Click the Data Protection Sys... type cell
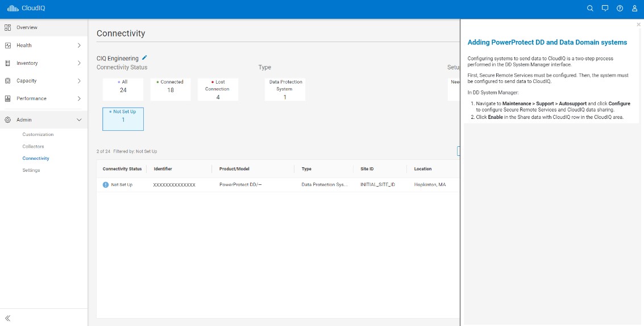This screenshot has width=644, height=326. coord(325,185)
